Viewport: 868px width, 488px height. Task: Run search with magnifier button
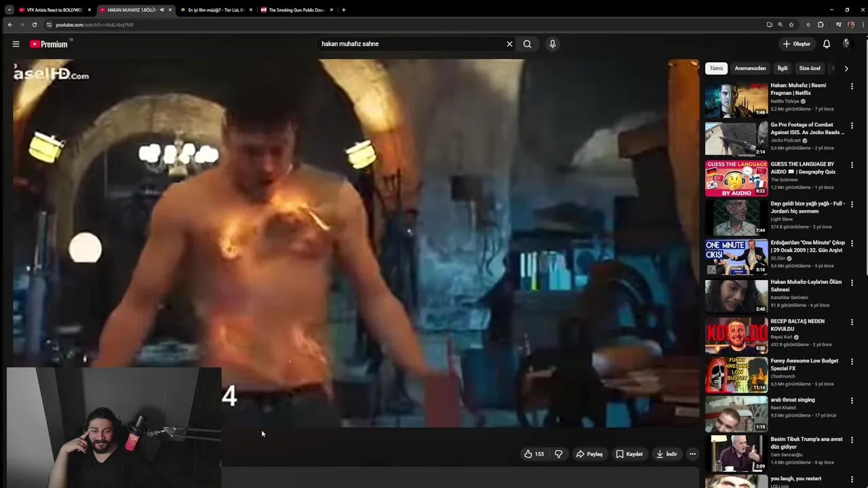tap(527, 44)
